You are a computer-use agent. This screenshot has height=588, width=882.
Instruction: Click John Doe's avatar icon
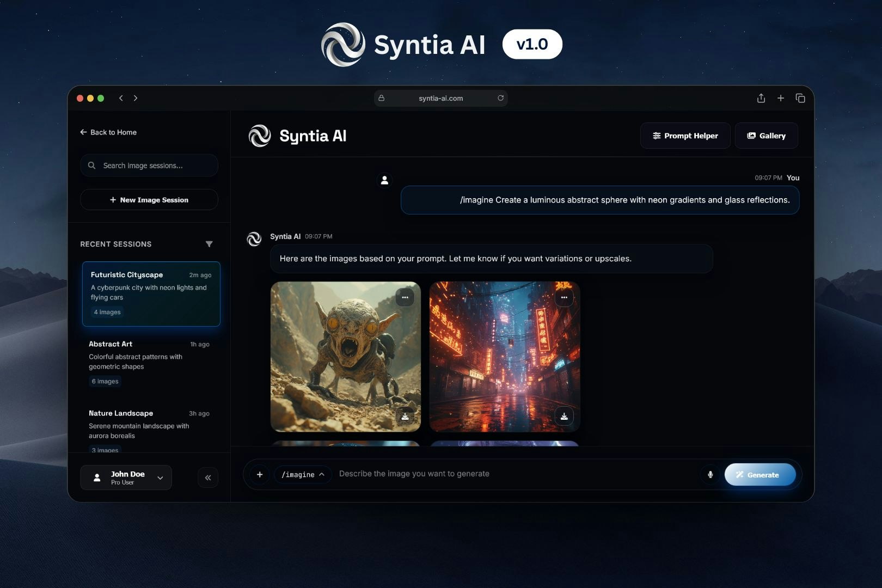(96, 477)
